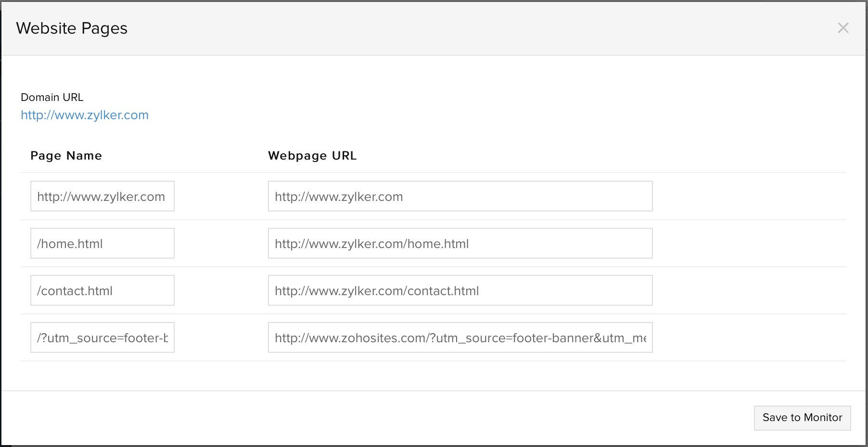868x447 pixels.
Task: Edit the contact.html Webpage URL field
Action: (460, 290)
